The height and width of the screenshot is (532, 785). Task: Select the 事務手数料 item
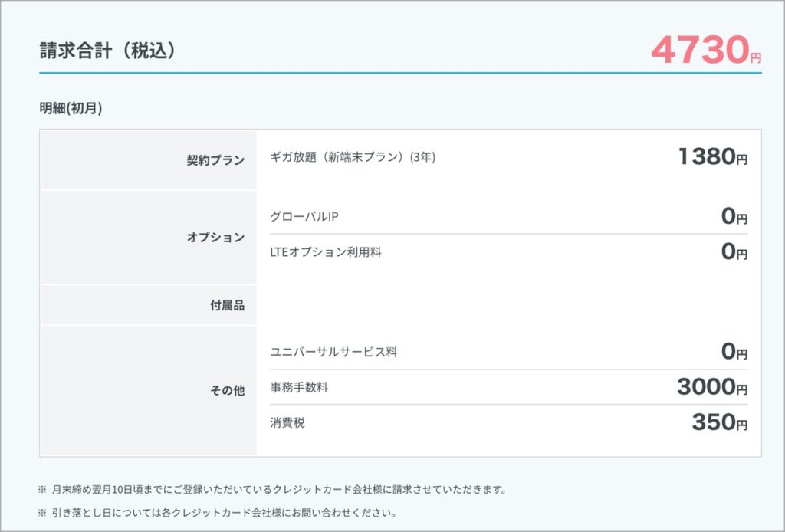[299, 387]
